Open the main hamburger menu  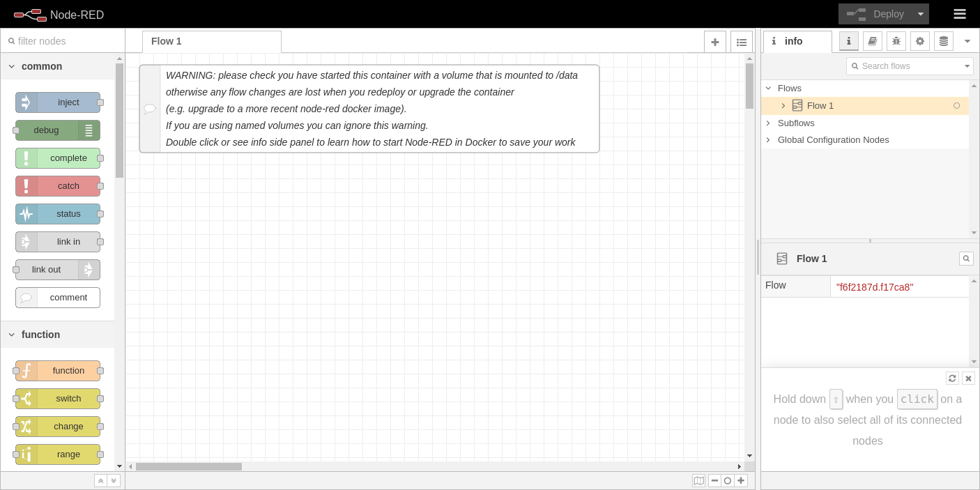960,14
